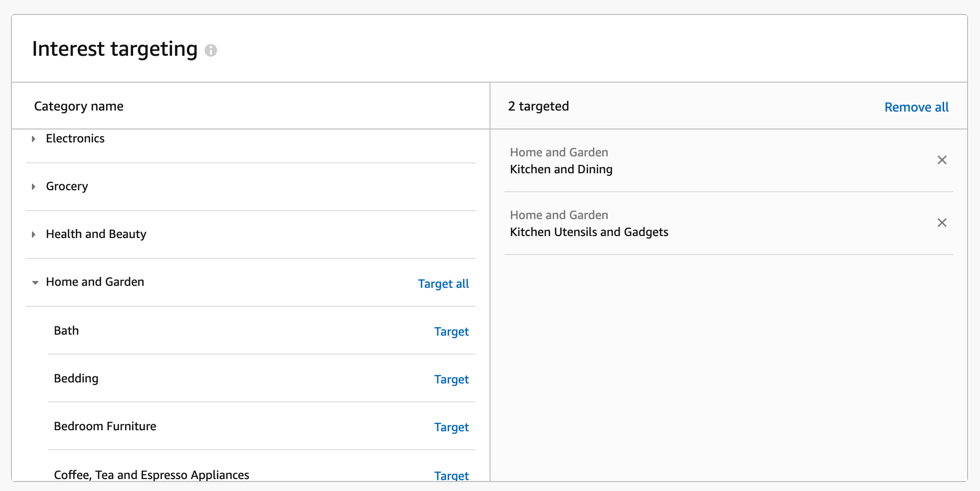Click the Category name column header
This screenshot has height=491, width=980.
[x=79, y=106]
